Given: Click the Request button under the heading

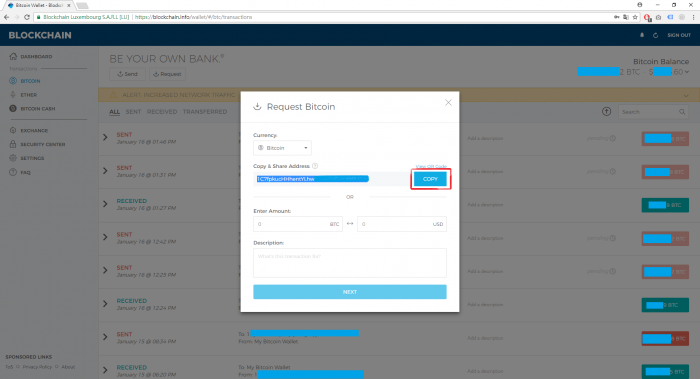Looking at the screenshot, I should pyautogui.click(x=167, y=74).
